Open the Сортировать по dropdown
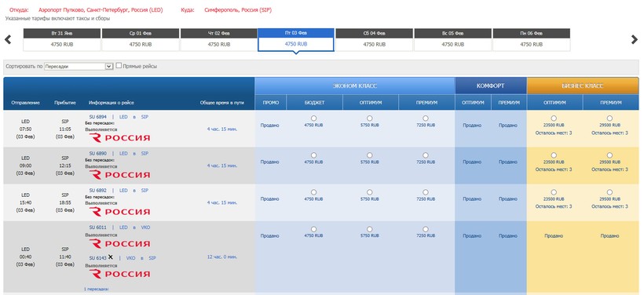This screenshot has width=644, height=295. click(79, 66)
